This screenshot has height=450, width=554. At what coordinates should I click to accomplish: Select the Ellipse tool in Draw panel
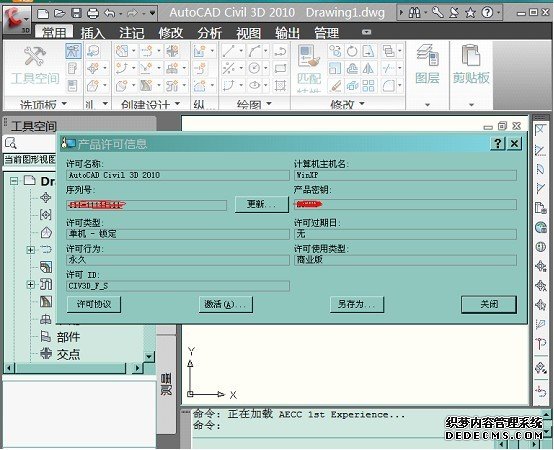click(254, 85)
